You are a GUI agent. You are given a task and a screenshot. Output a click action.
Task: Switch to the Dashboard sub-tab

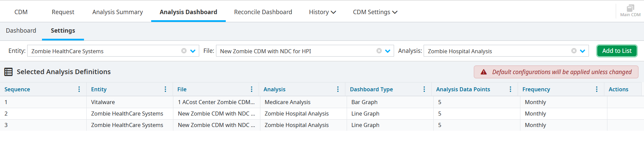coord(21,31)
